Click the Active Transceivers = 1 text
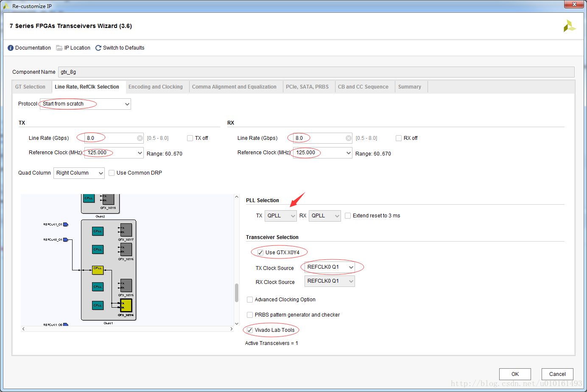The height and width of the screenshot is (392, 587). (x=271, y=343)
